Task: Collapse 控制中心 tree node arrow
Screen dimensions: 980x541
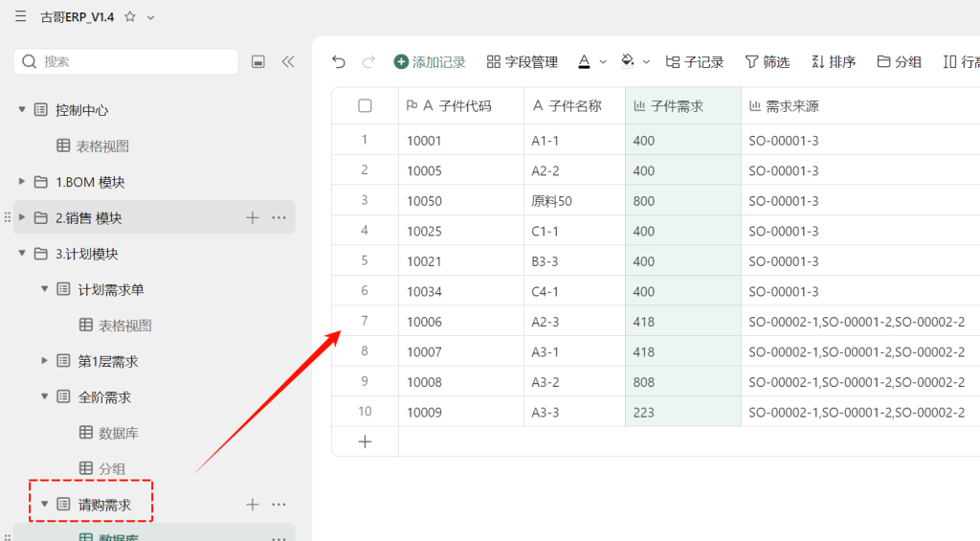Action: [x=22, y=109]
